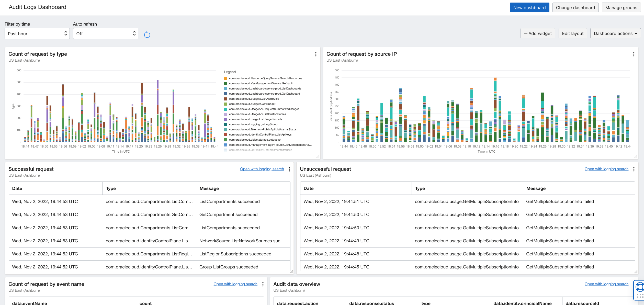
Task: Open the kebab menu on Count of request by source IP
Action: (634, 54)
